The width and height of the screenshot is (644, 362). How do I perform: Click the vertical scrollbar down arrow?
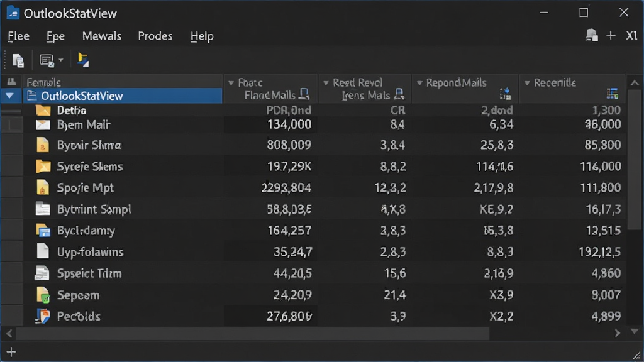635,331
